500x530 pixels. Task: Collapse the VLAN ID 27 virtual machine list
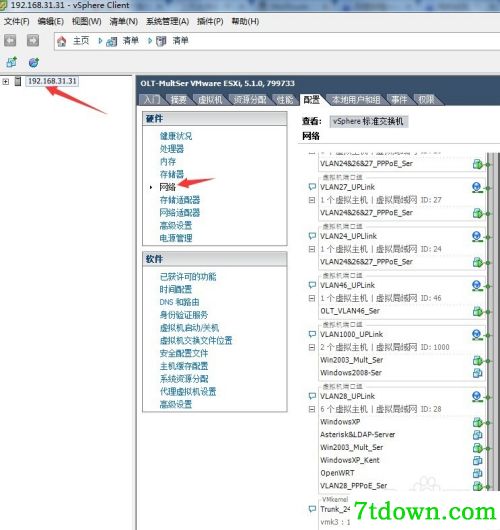312,200
